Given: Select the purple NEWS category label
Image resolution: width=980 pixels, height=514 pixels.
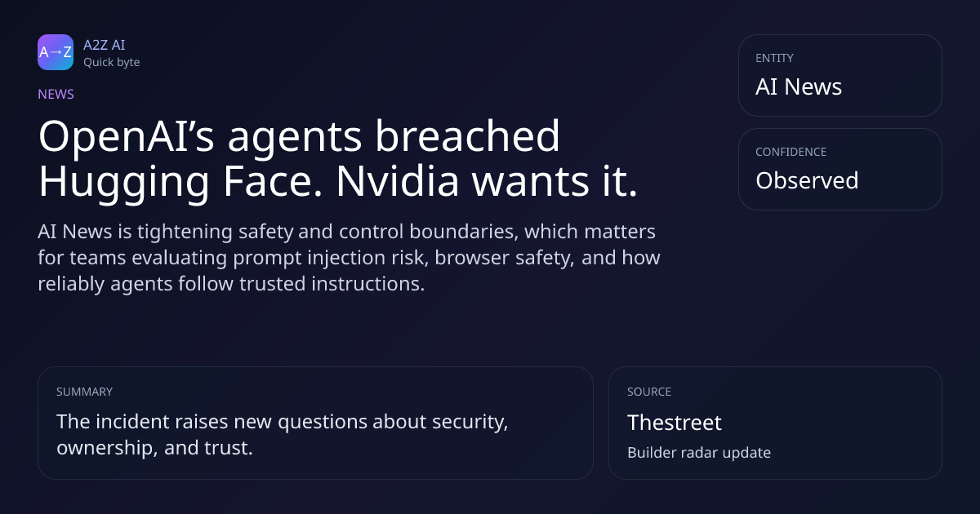Looking at the screenshot, I should pyautogui.click(x=56, y=94).
